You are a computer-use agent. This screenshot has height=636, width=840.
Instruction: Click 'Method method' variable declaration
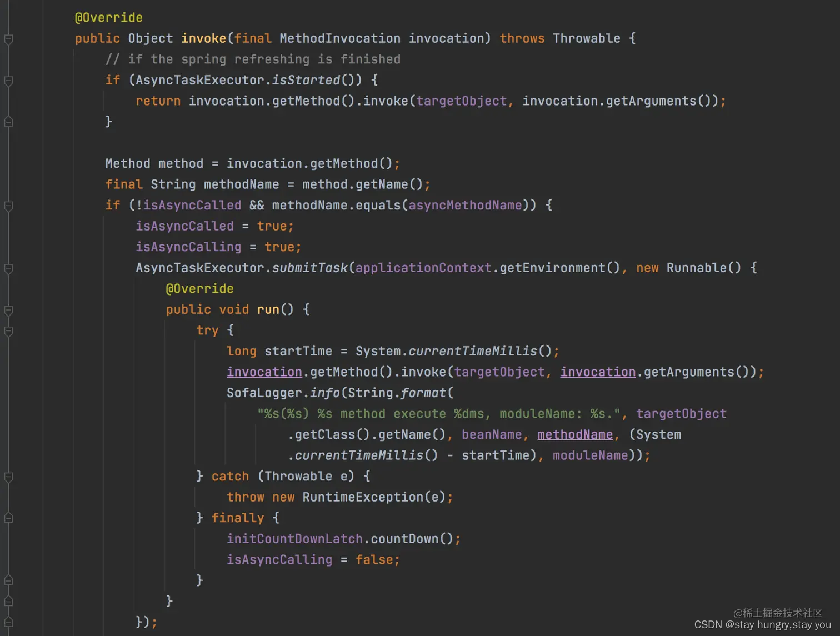[154, 163]
